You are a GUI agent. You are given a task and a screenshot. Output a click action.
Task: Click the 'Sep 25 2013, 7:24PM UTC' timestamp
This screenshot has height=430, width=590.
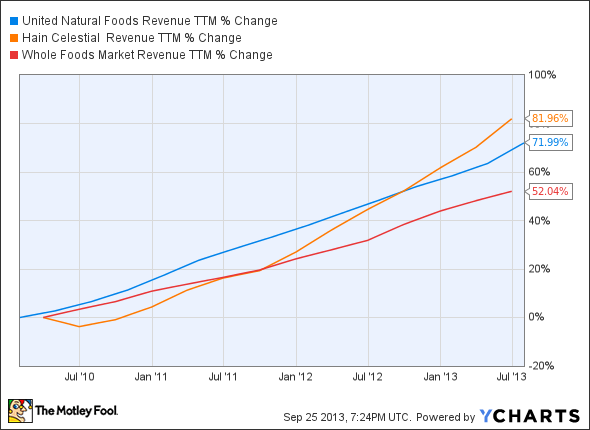pos(346,417)
